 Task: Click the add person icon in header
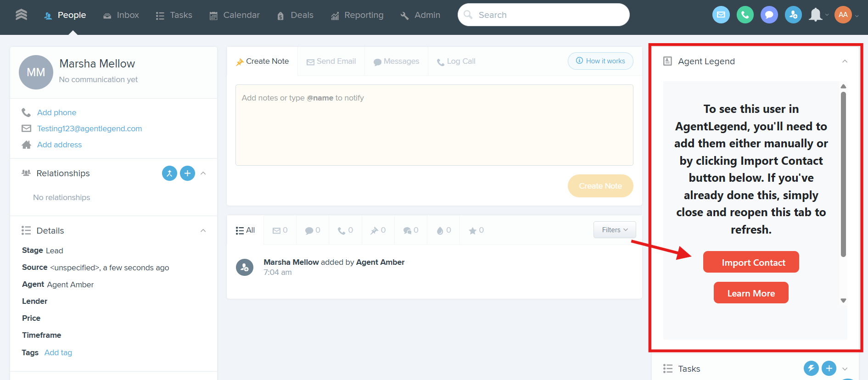(793, 15)
